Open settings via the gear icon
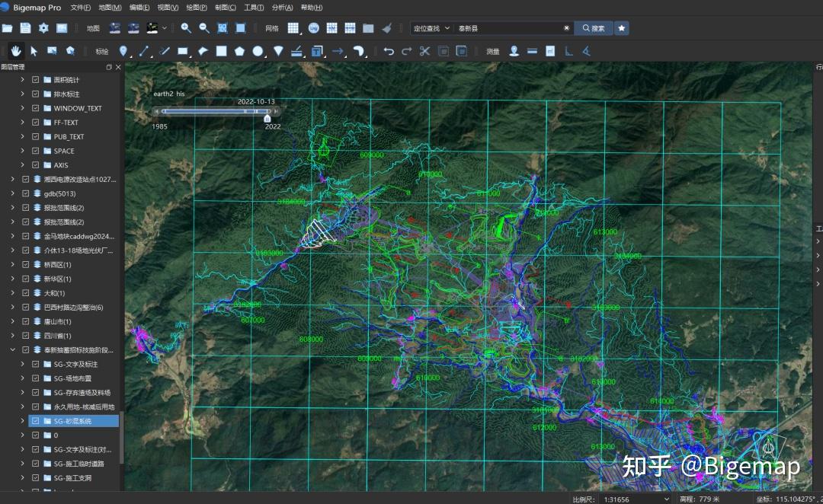823x504 pixels. 43,28
